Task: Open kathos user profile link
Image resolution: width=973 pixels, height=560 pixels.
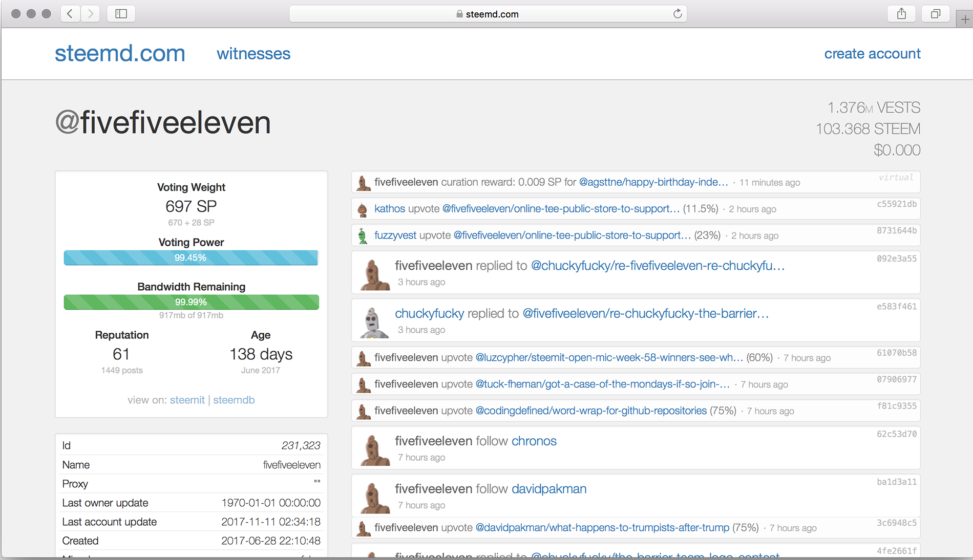Action: coord(390,209)
